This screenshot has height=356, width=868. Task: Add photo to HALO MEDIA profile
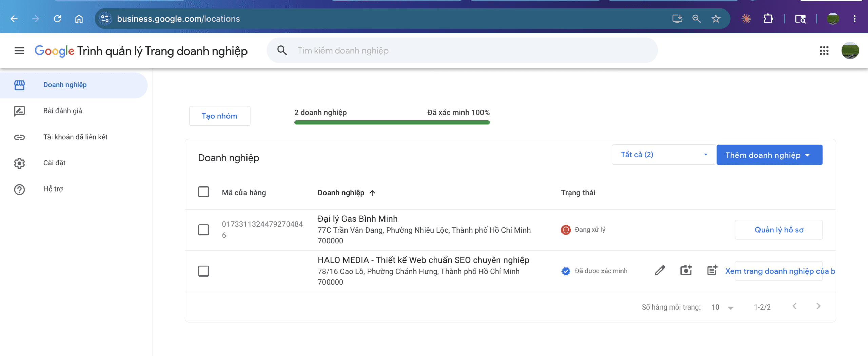tap(686, 271)
